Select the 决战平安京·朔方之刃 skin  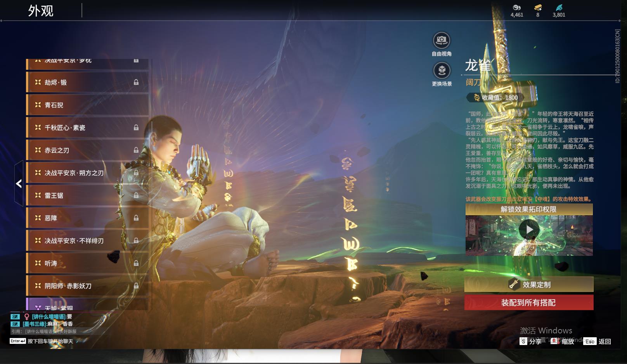pos(87,173)
